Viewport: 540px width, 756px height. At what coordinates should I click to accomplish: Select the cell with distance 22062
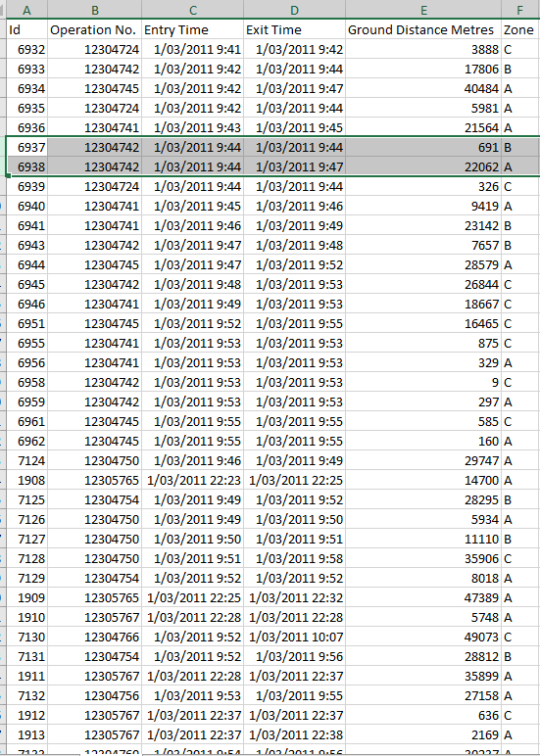423,166
